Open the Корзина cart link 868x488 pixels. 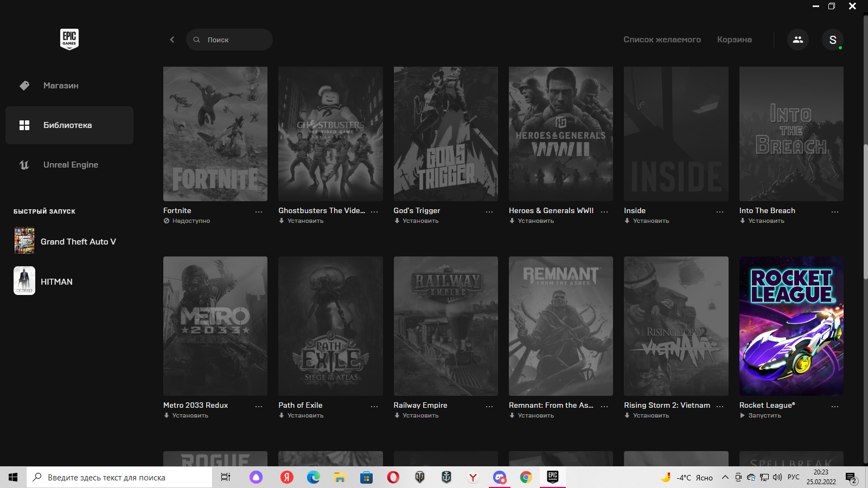tap(734, 40)
